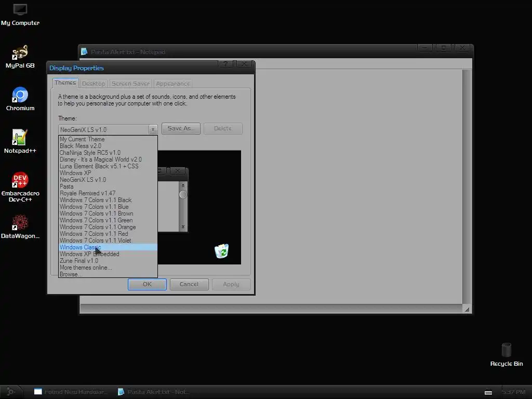The height and width of the screenshot is (399, 532).
Task: Click the help question mark in Display Properties
Action: (x=225, y=64)
